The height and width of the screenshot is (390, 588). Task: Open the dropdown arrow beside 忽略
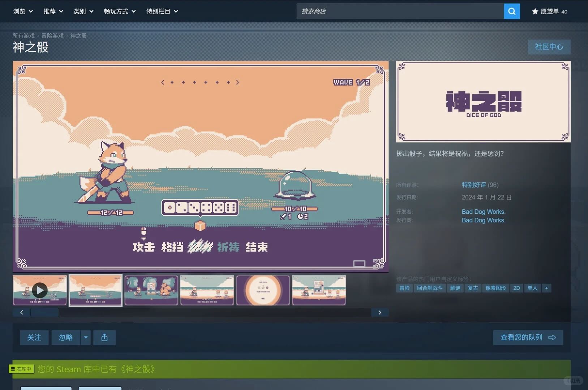[x=86, y=338]
